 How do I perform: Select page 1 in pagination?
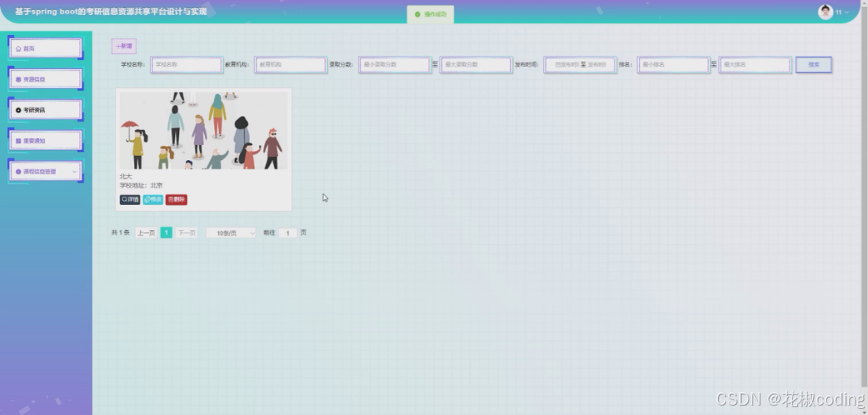point(166,233)
